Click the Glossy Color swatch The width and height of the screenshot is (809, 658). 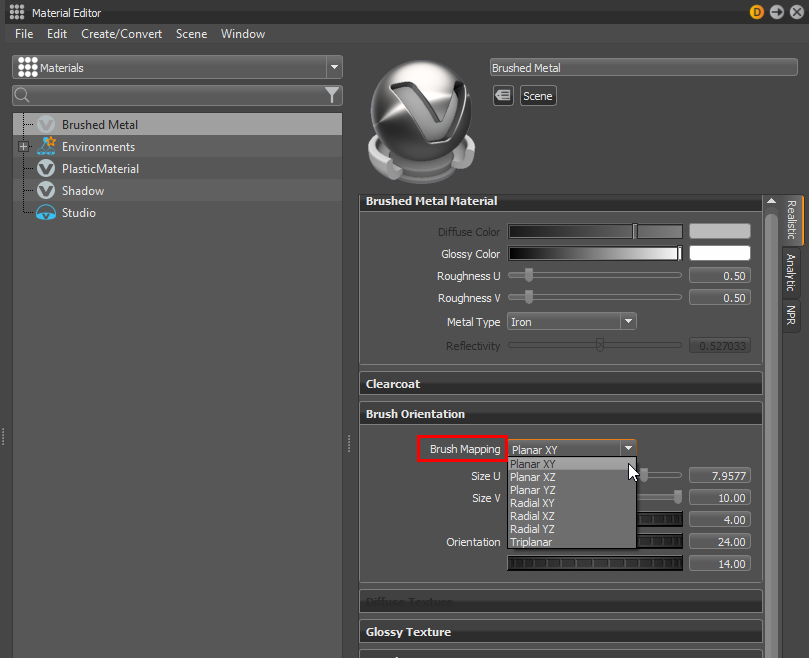(722, 253)
